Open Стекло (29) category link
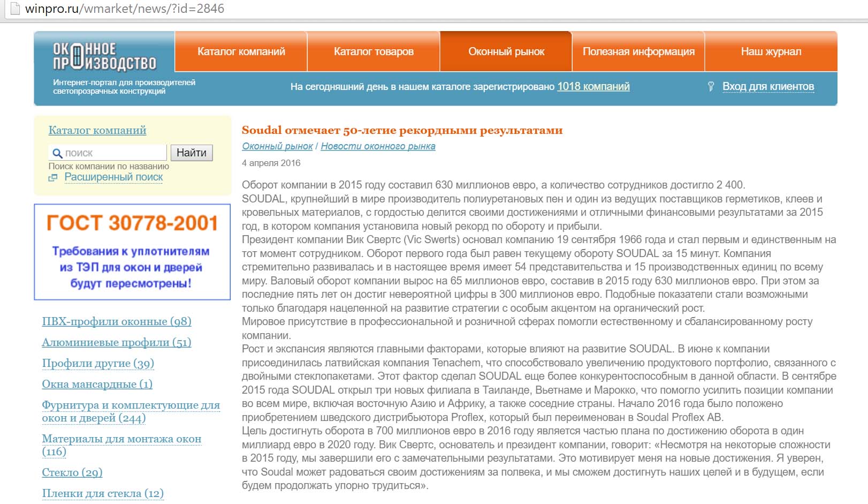Viewport: 868px width, 504px height. [72, 472]
